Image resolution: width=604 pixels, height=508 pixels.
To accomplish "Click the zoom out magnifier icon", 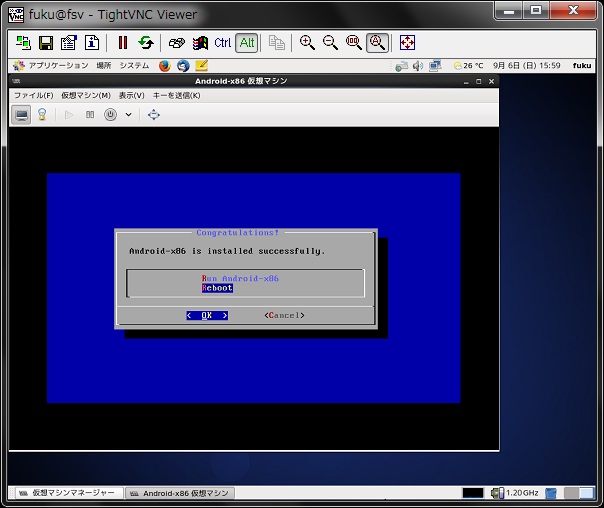I will pos(331,43).
